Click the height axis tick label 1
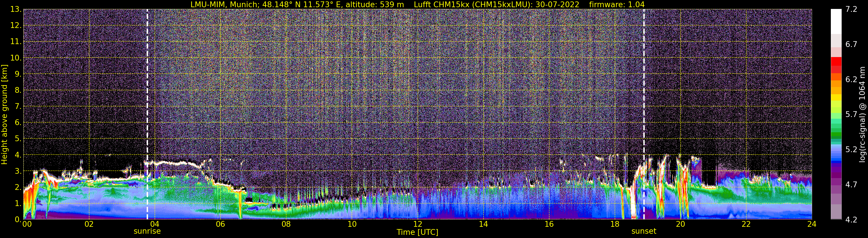The height and width of the screenshot is (238, 868). (18, 204)
